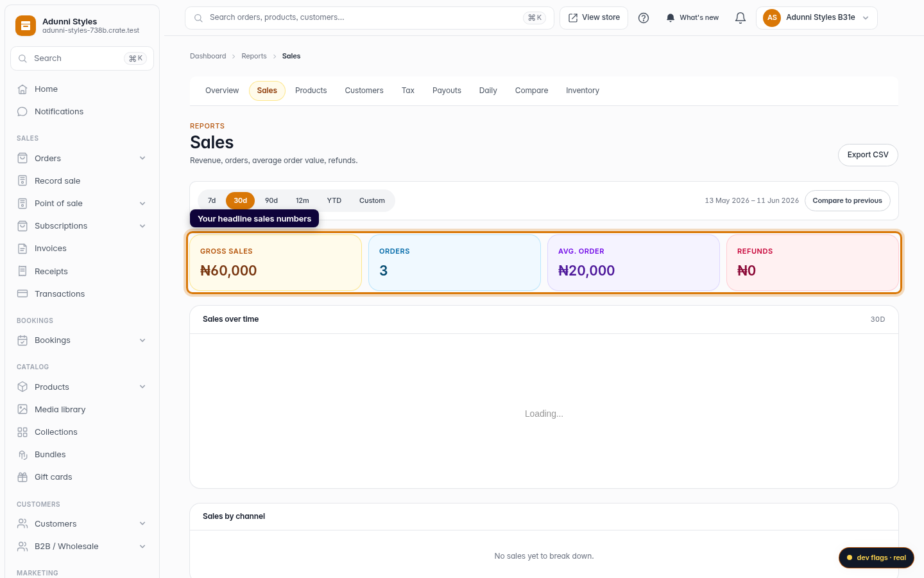Switch to the Daily report tab

tap(488, 91)
